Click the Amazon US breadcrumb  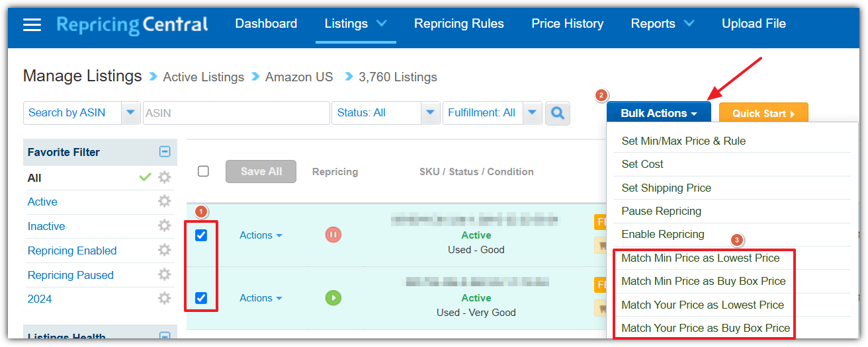pyautogui.click(x=299, y=77)
